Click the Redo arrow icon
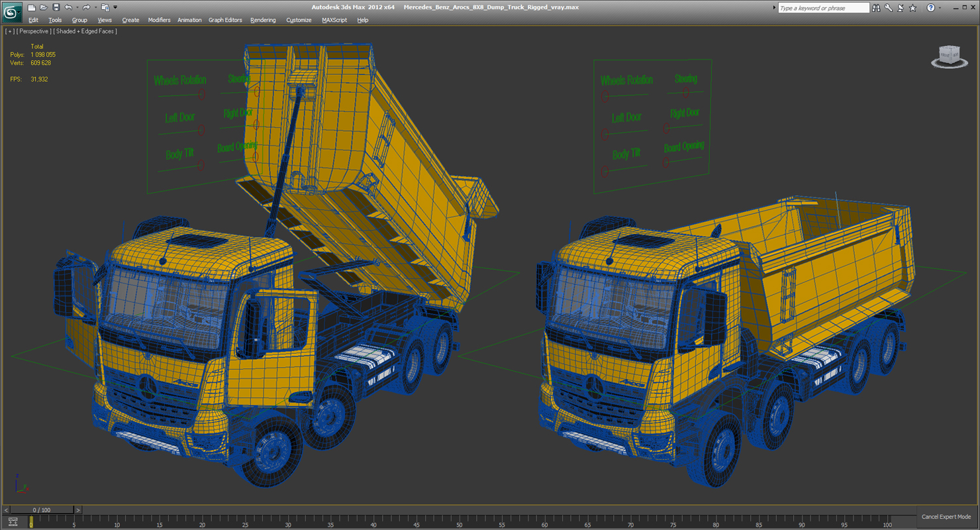The width and height of the screenshot is (980, 530). 85,7
